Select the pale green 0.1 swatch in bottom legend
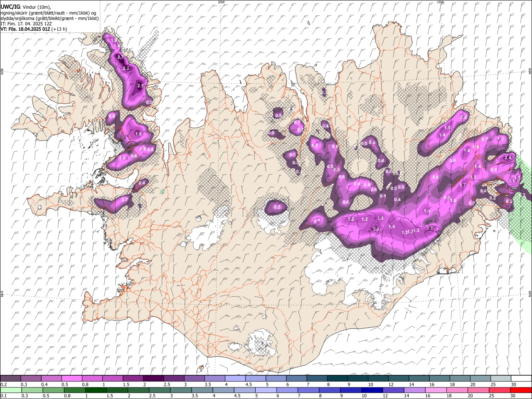Viewport: 532px width, 399px height. tap(11, 390)
